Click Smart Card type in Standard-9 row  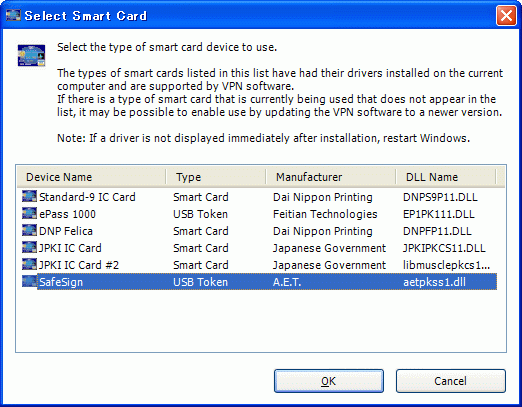(x=201, y=197)
